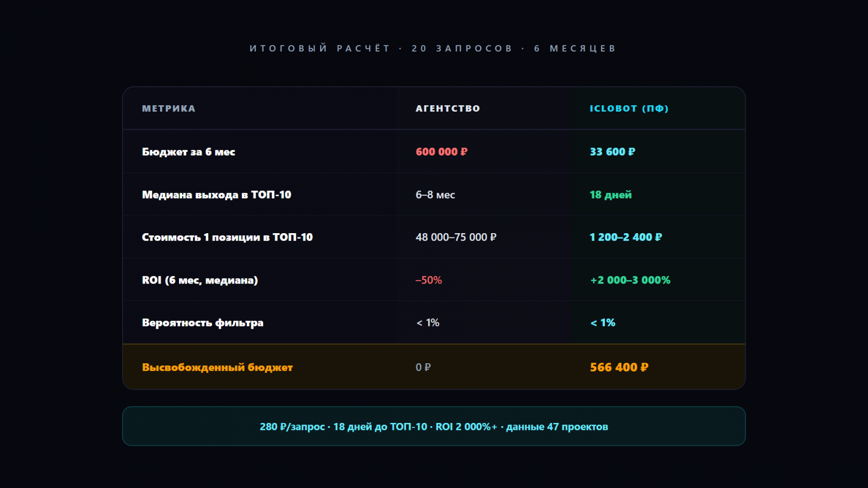Click the "Стоимость 1 позиции в ТОП-10" label

[227, 237]
